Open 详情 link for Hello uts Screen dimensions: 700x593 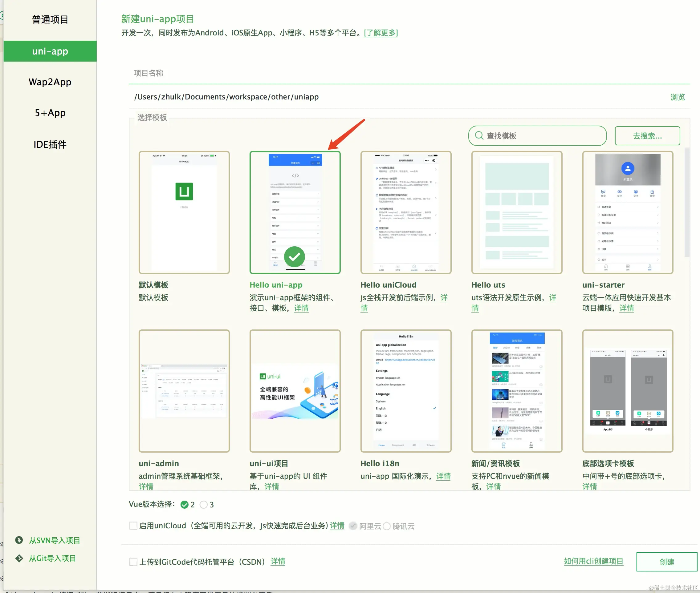point(553,297)
